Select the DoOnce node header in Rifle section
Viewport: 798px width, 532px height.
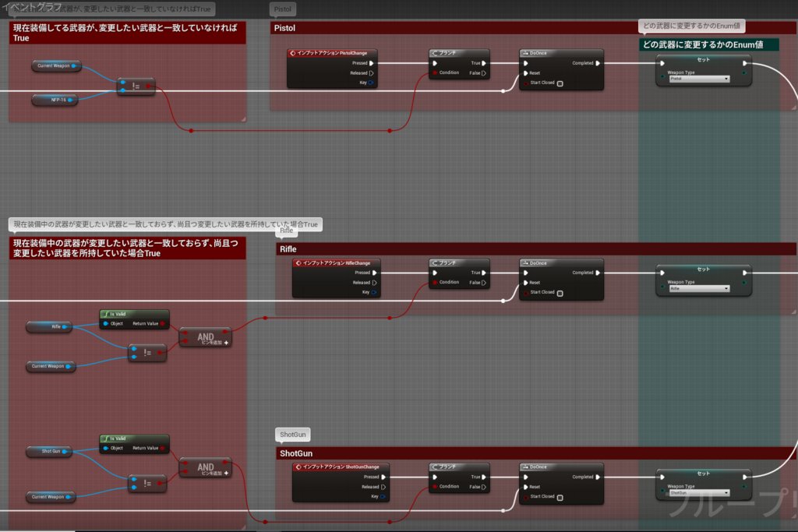561,263
